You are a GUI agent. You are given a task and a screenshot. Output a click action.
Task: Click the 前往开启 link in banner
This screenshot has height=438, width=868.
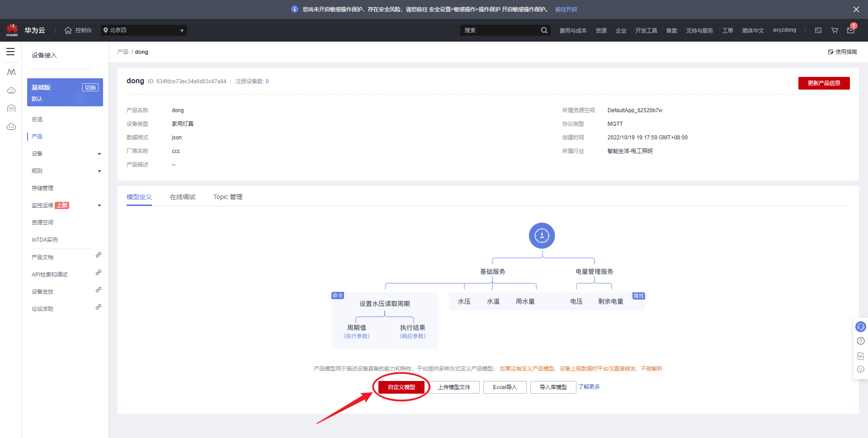[x=566, y=10]
